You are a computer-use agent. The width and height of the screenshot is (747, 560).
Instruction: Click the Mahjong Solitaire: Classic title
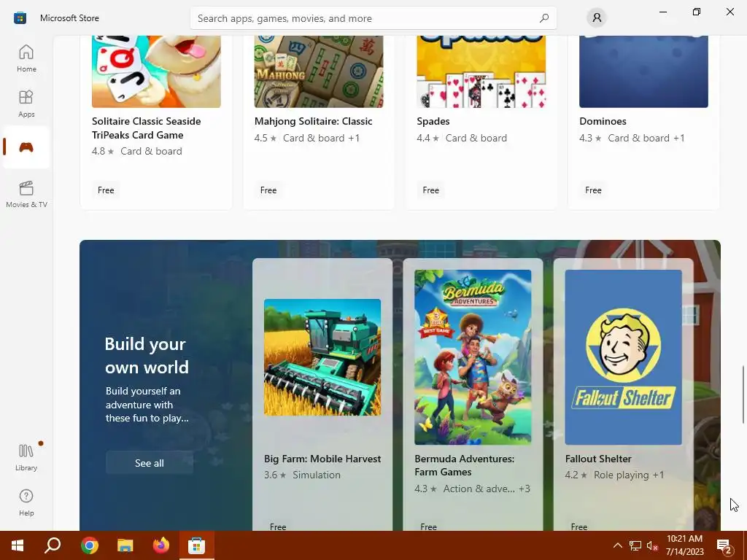tap(314, 121)
